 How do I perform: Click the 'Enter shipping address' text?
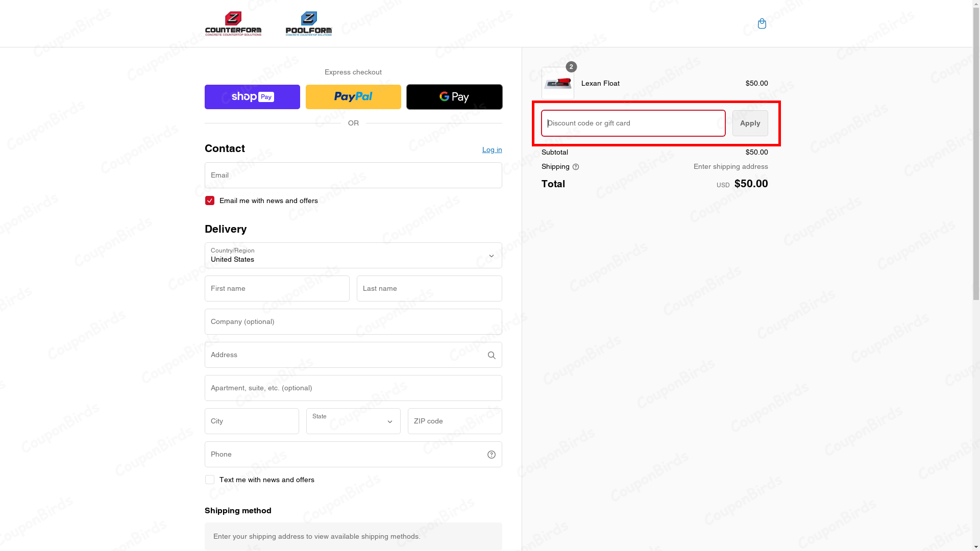coord(730,166)
